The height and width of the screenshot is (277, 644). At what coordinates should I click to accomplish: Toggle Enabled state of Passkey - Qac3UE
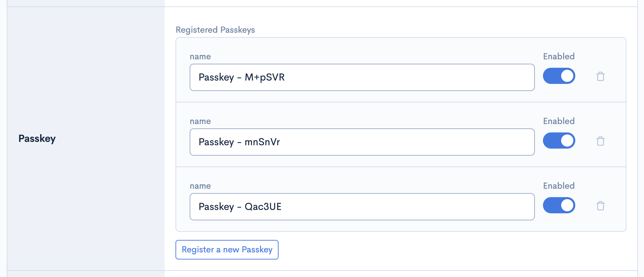click(559, 205)
